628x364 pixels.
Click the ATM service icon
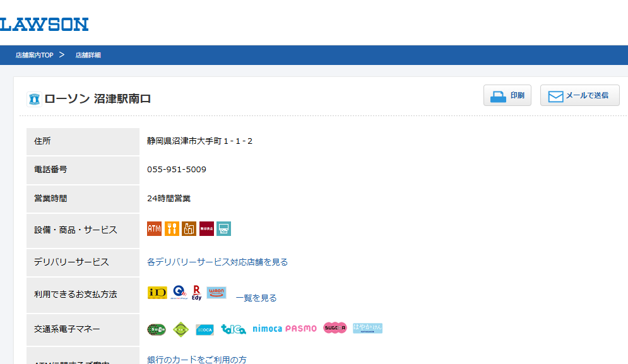[x=154, y=228]
